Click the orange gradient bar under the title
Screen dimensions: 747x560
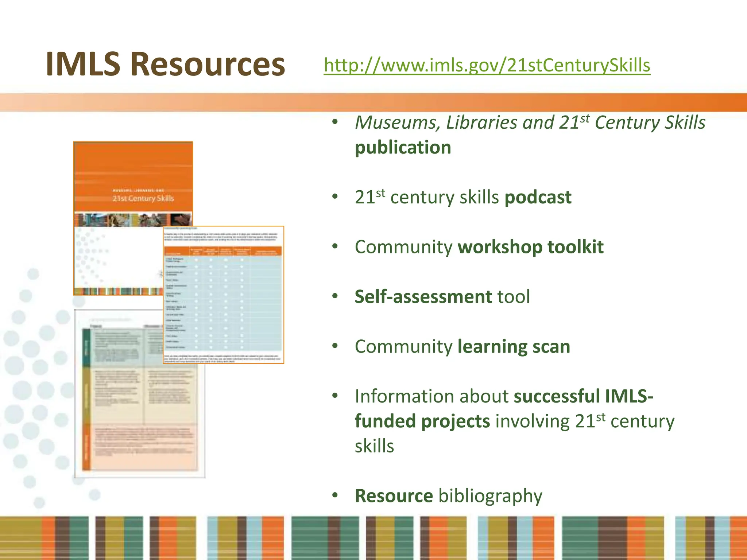pyautogui.click(x=373, y=102)
